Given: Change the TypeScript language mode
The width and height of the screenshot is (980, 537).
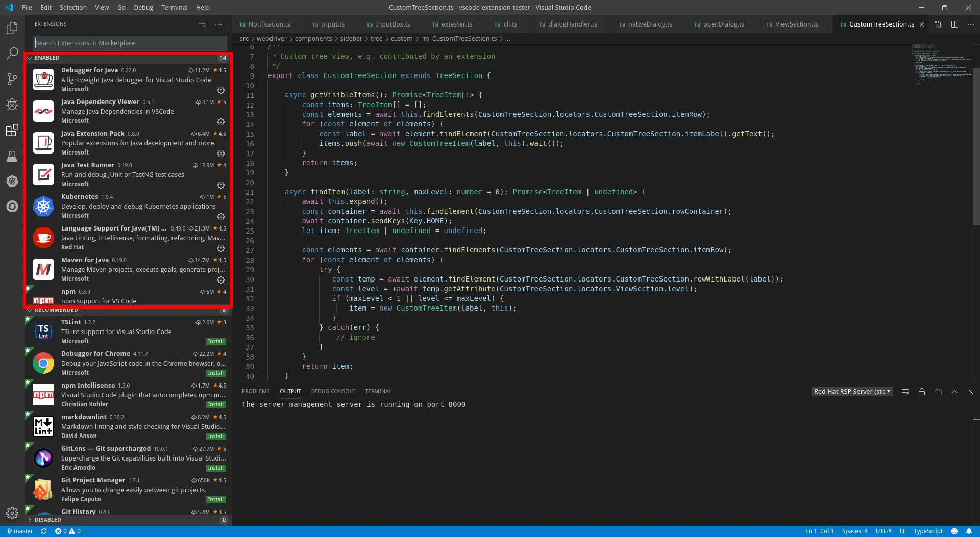Looking at the screenshot, I should (x=928, y=531).
